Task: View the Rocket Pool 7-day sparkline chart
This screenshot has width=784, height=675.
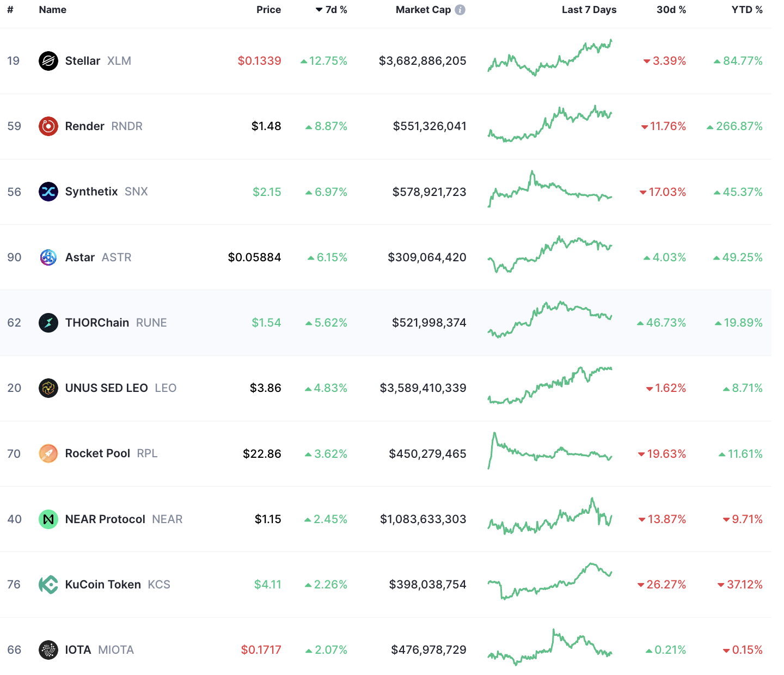Action: point(550,452)
